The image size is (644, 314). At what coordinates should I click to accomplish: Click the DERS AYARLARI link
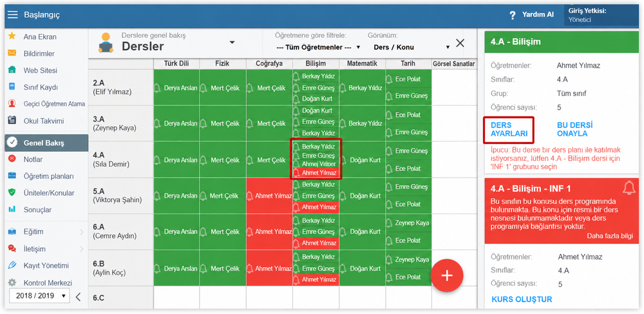pyautogui.click(x=509, y=129)
